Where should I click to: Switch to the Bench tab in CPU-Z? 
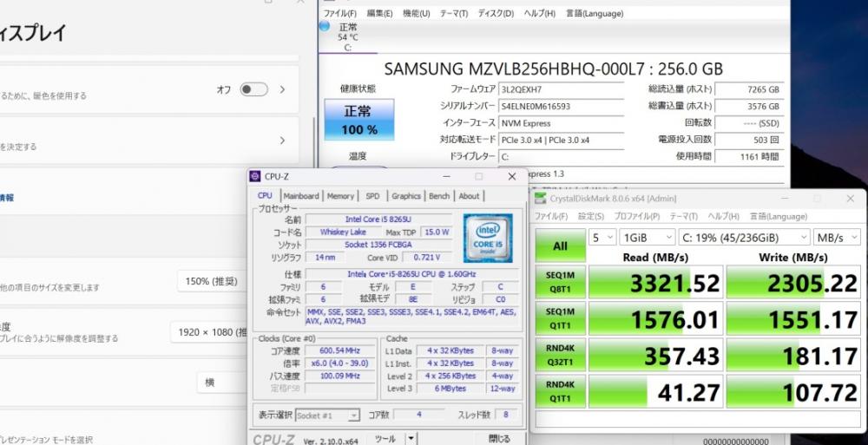tap(439, 196)
